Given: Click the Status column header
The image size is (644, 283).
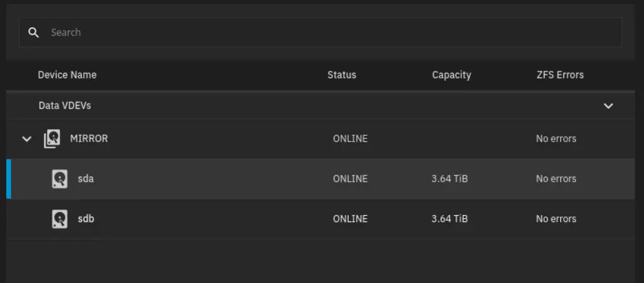Looking at the screenshot, I should 342,75.
